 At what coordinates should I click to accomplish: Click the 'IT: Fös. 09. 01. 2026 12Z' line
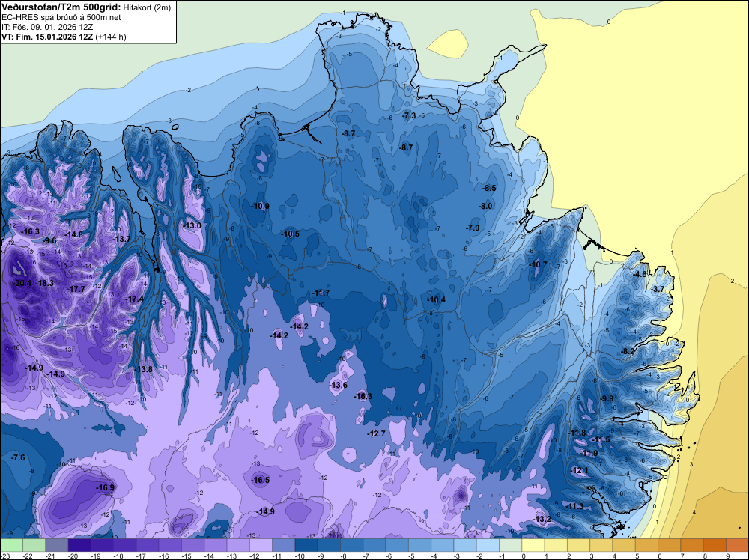[x=46, y=27]
